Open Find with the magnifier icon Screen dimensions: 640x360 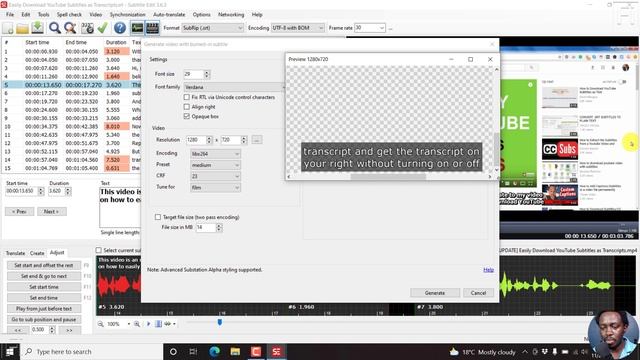(x=55, y=28)
